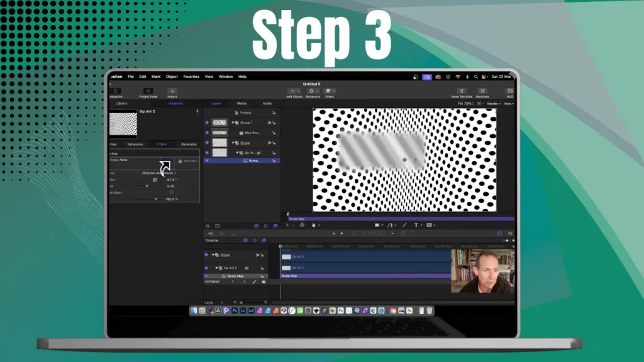The image size is (644, 362).
Task: Open the Render dropdown
Action: (494, 104)
